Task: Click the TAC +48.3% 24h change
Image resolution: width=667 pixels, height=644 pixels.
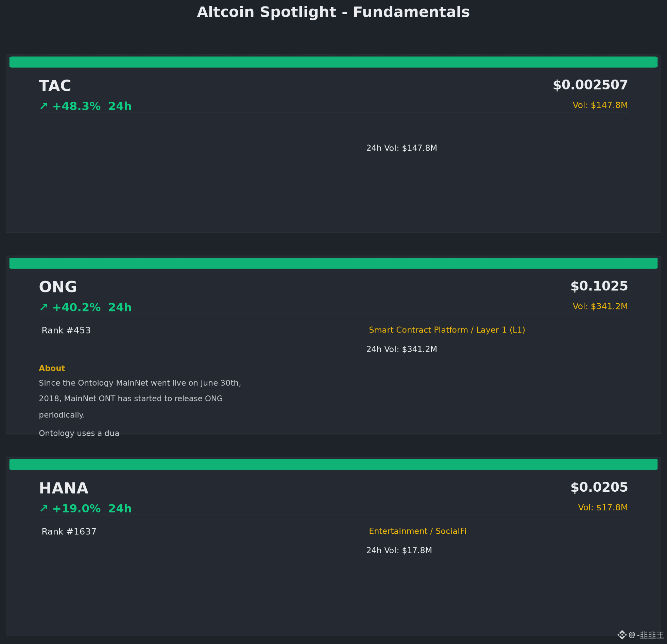Action: click(x=92, y=106)
